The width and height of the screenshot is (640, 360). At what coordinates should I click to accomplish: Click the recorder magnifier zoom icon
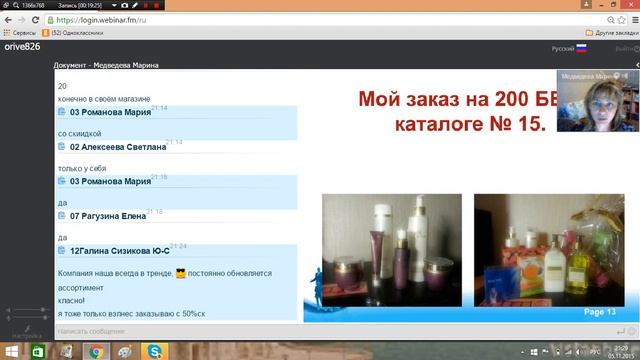click(x=16, y=5)
